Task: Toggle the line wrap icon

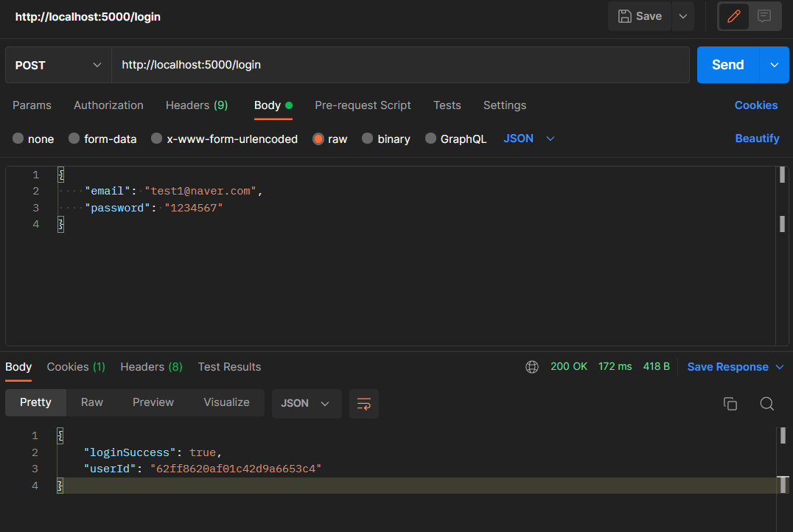Action: pos(364,404)
